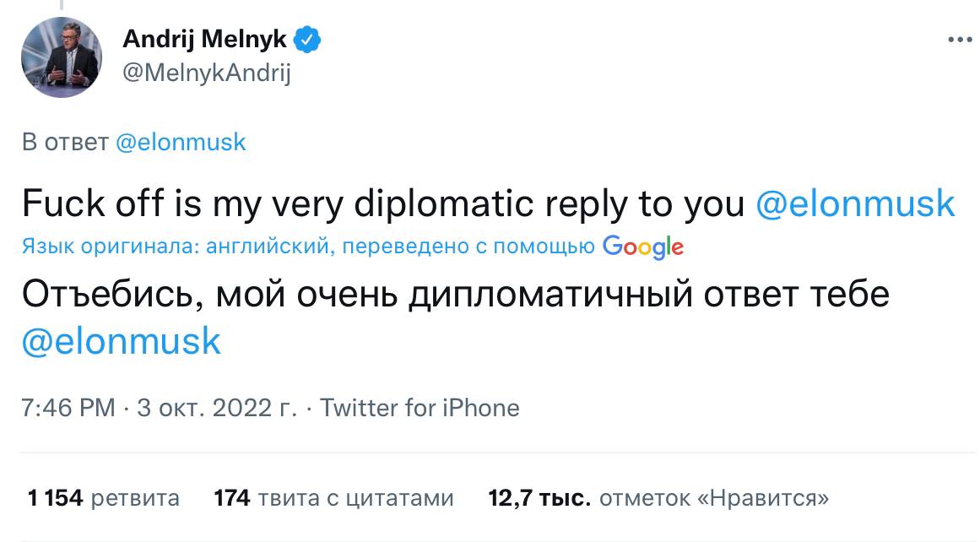980x542 pixels.
Task: Open @elonmusk next to 'В ответ'
Action: tap(179, 142)
